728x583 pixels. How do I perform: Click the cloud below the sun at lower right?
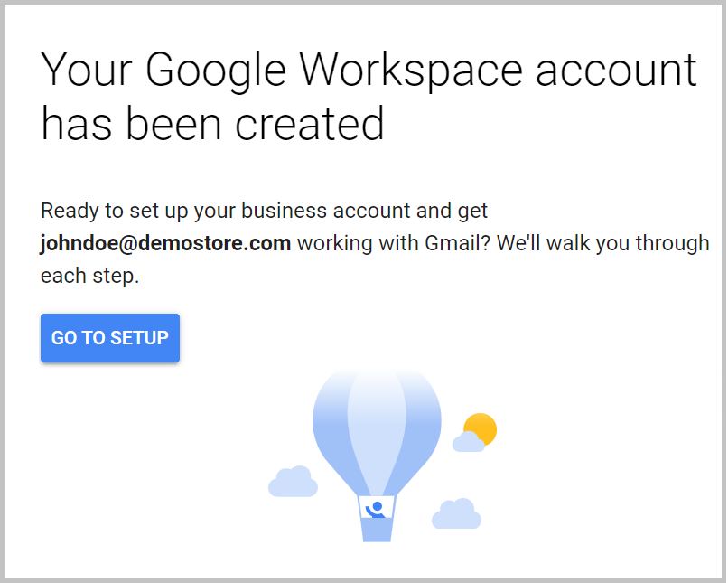click(456, 513)
